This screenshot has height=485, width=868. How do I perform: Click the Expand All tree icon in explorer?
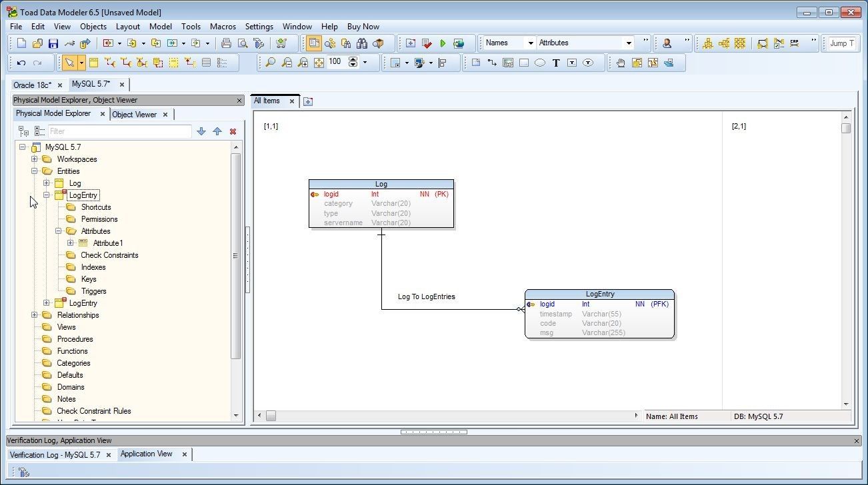(x=23, y=131)
